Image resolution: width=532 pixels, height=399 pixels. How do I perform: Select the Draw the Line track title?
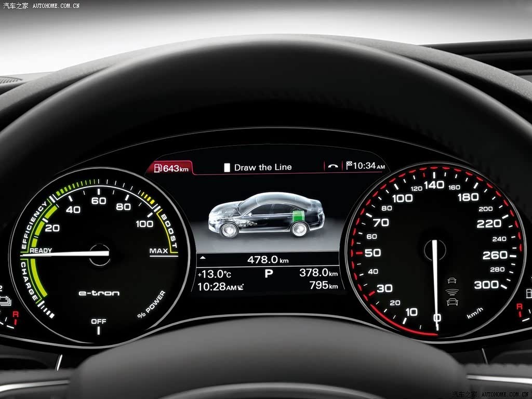pos(263,167)
